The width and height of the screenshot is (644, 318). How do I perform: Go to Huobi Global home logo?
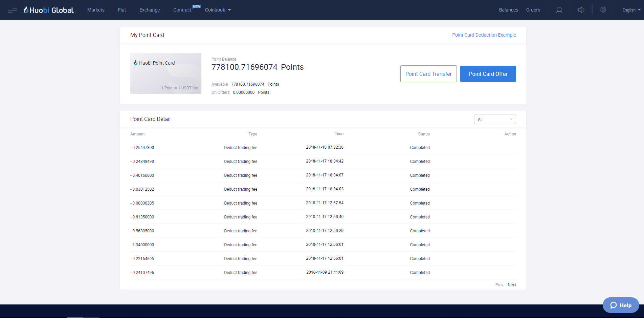coord(48,10)
